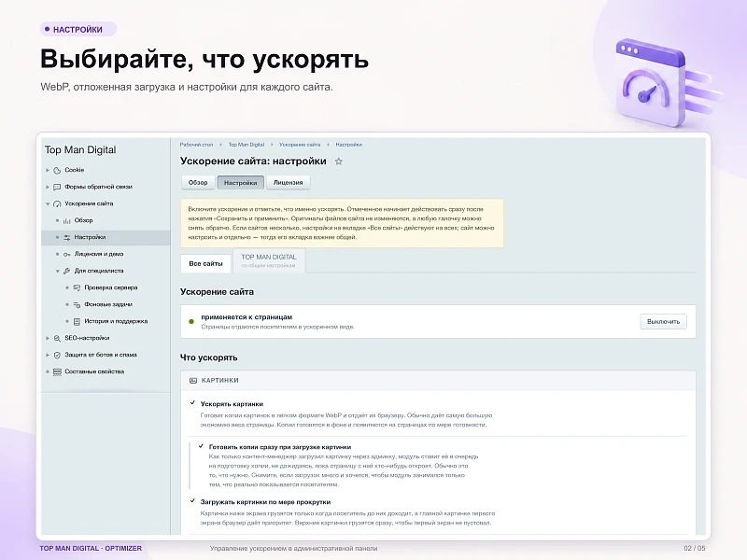Click the Проверка сервера icon

click(x=77, y=287)
